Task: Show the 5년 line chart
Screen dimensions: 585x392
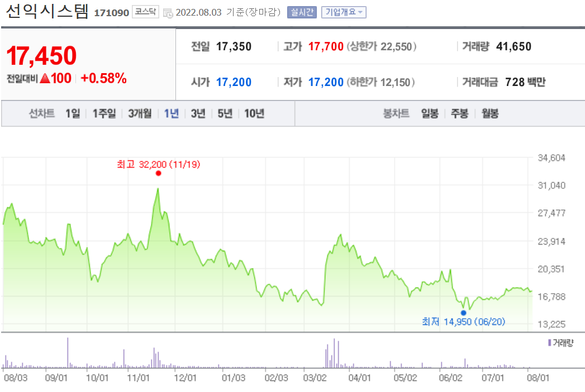Action: 225,113
